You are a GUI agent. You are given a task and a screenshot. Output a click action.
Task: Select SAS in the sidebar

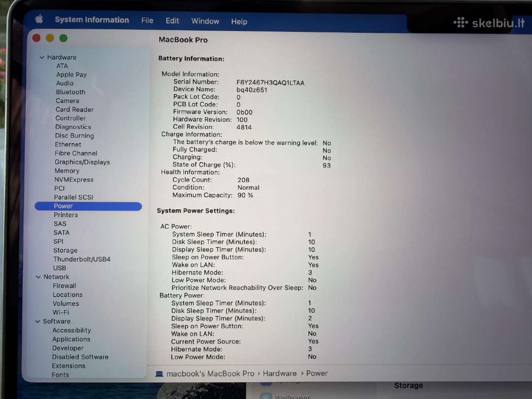(60, 224)
